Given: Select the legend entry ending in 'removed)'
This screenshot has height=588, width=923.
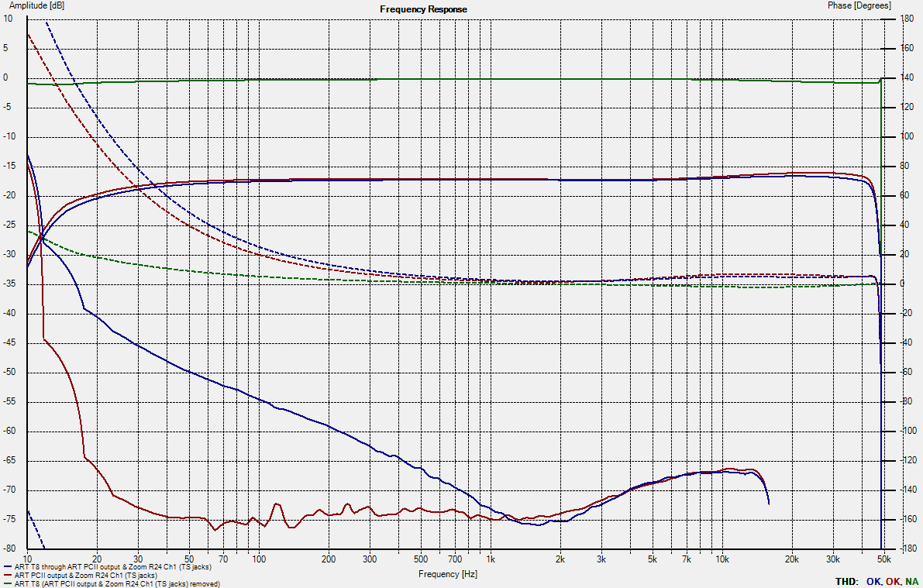Looking at the screenshot, I should [x=116, y=583].
